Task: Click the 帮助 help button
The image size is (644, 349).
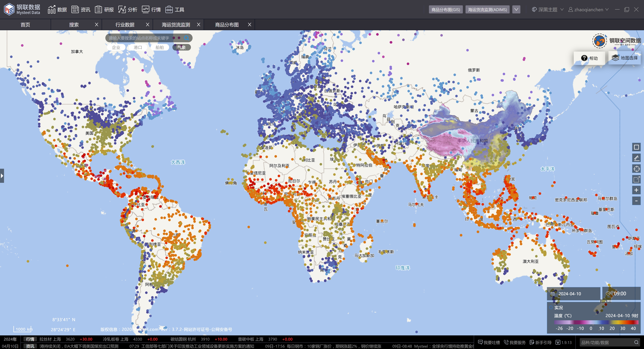Action: click(589, 58)
